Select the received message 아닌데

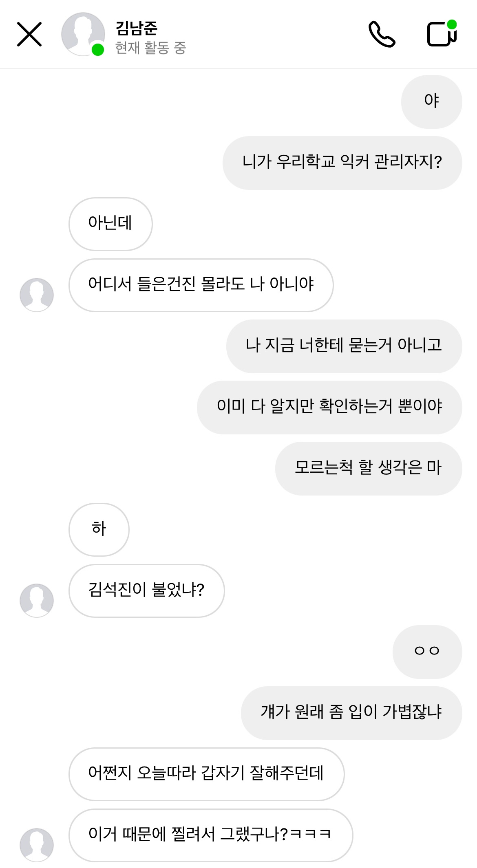pyautogui.click(x=110, y=224)
